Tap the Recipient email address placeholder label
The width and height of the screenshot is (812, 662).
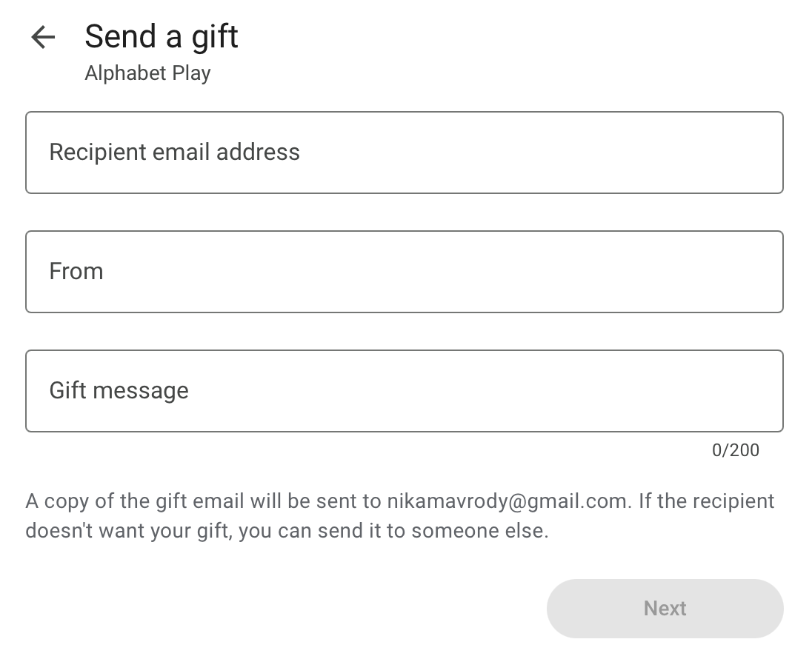pyautogui.click(x=174, y=152)
